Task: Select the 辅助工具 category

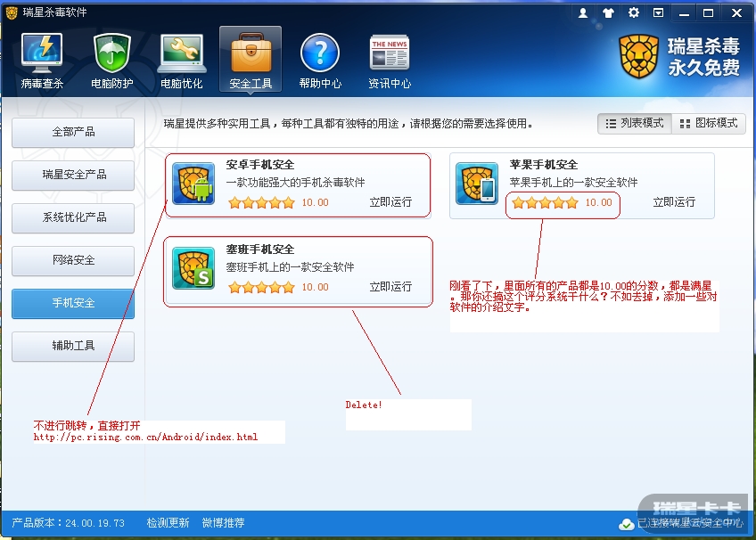Action: 73,346
